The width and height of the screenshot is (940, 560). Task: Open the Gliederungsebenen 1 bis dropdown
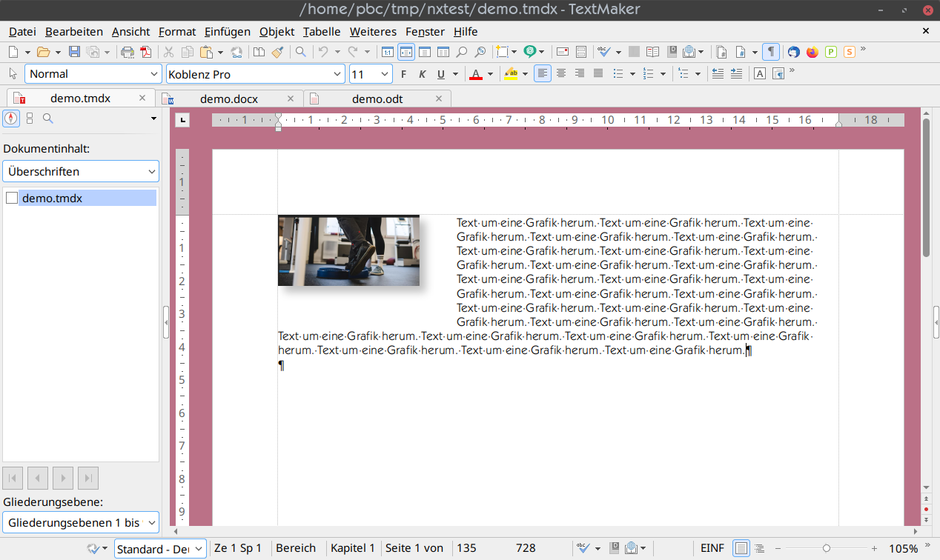pos(81,522)
